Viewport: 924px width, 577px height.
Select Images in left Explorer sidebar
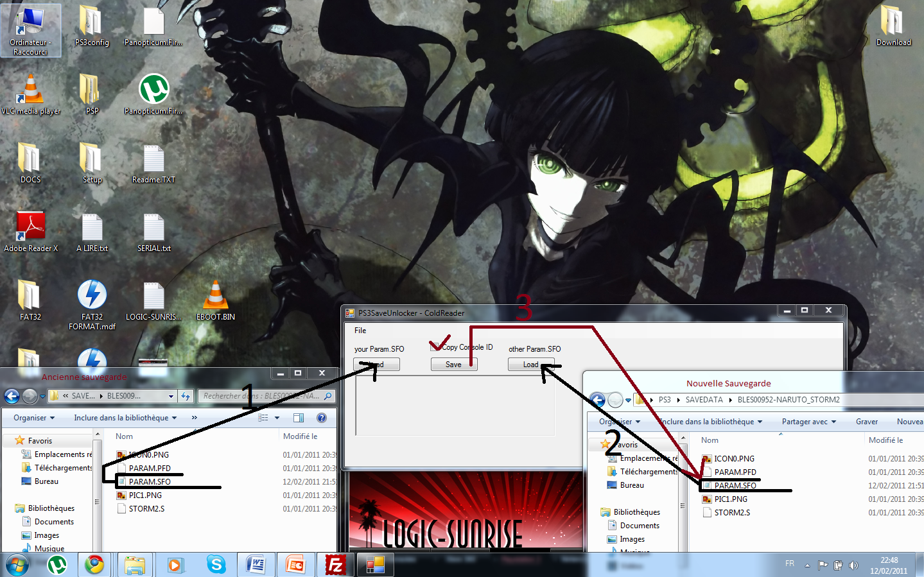click(x=46, y=535)
